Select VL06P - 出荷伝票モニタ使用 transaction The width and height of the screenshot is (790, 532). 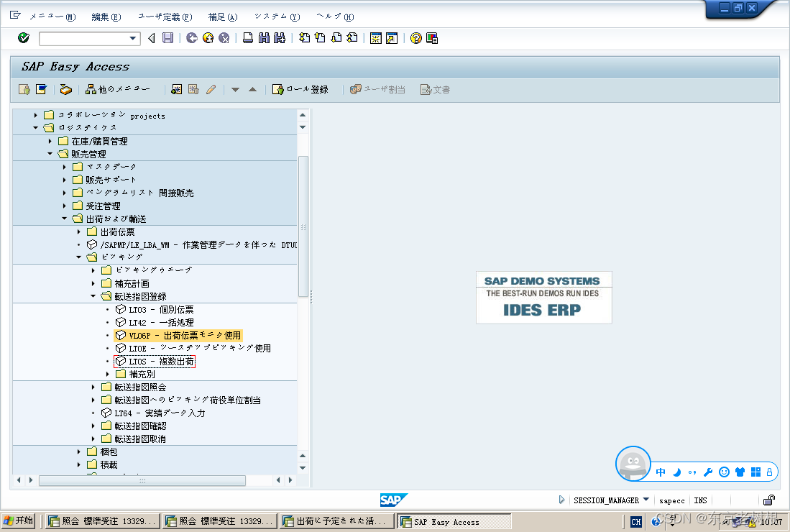tap(185, 336)
